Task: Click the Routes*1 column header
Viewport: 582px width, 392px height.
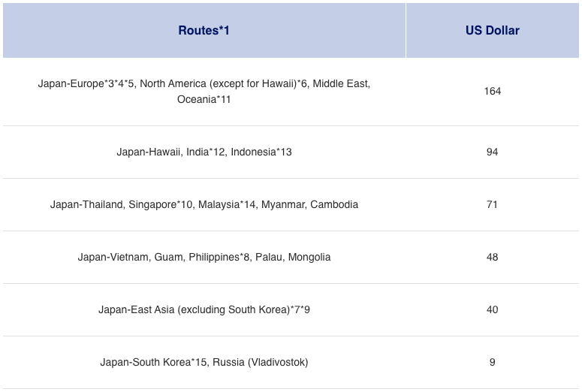Action: pos(204,31)
